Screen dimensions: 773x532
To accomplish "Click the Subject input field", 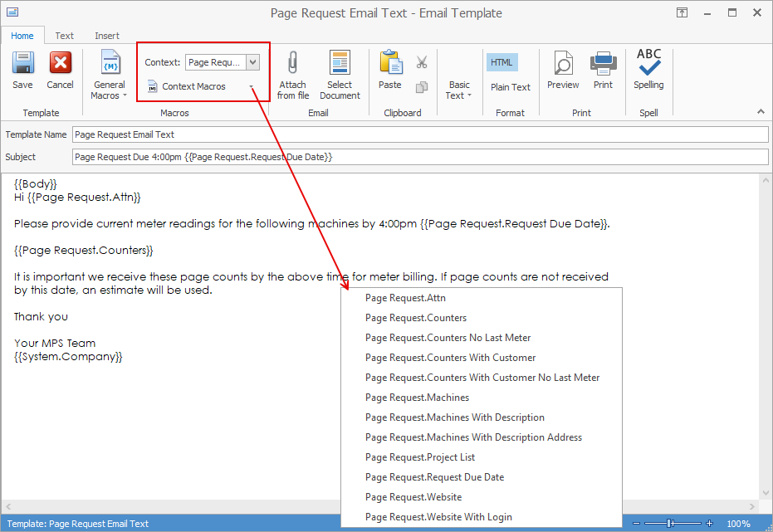I will coord(420,157).
